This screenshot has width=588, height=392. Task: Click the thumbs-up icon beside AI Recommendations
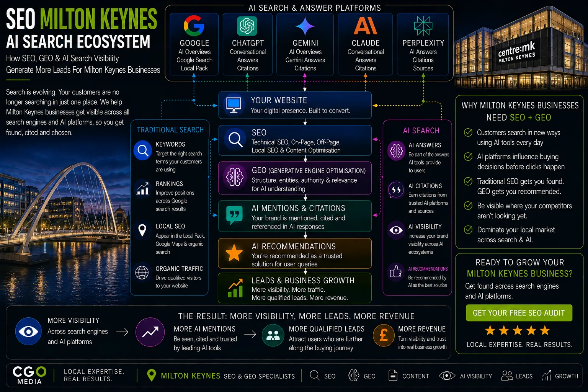click(396, 272)
